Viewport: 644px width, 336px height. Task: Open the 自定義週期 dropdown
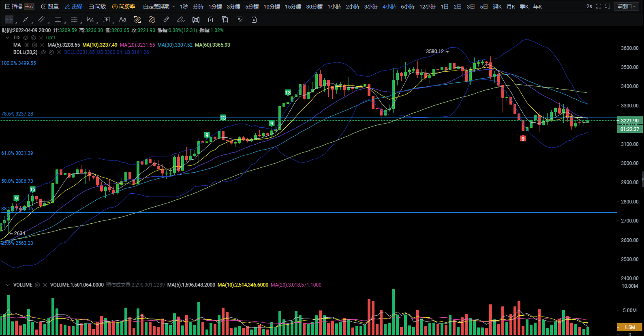click(x=159, y=6)
